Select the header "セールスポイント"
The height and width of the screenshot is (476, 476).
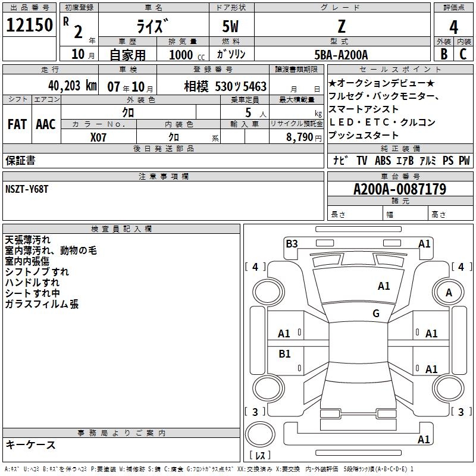pos(400,69)
